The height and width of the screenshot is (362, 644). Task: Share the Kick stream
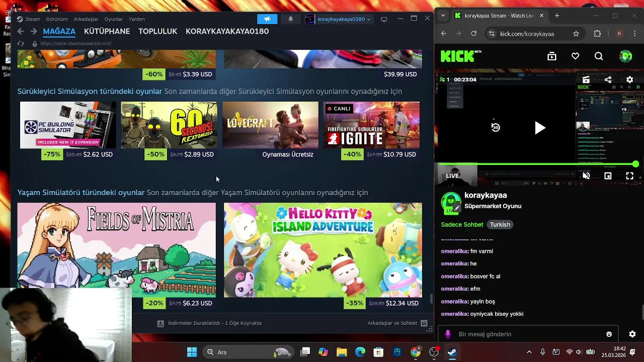pyautogui.click(x=608, y=79)
